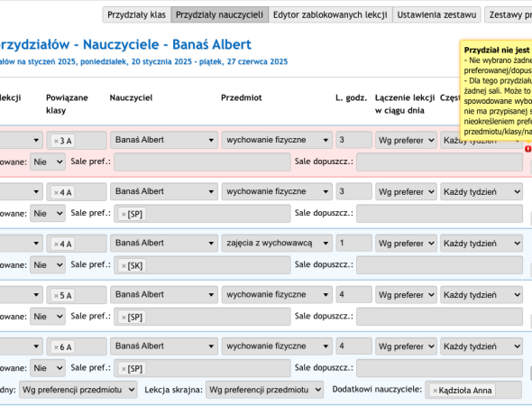Viewport: 532px width, 406px height.
Task: Remove additional teacher Kądzioła Anna tag
Action: 435,391
